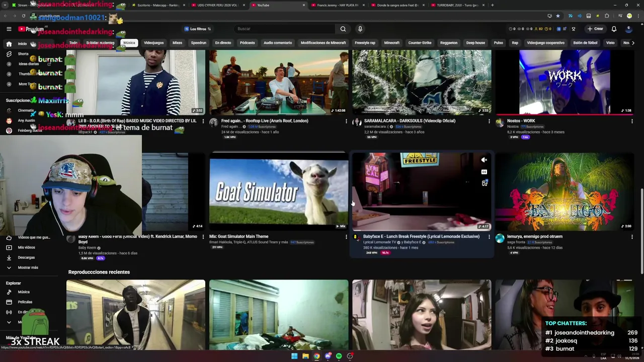Open File Explorer from taskbar
The height and width of the screenshot is (362, 644).
(305, 356)
